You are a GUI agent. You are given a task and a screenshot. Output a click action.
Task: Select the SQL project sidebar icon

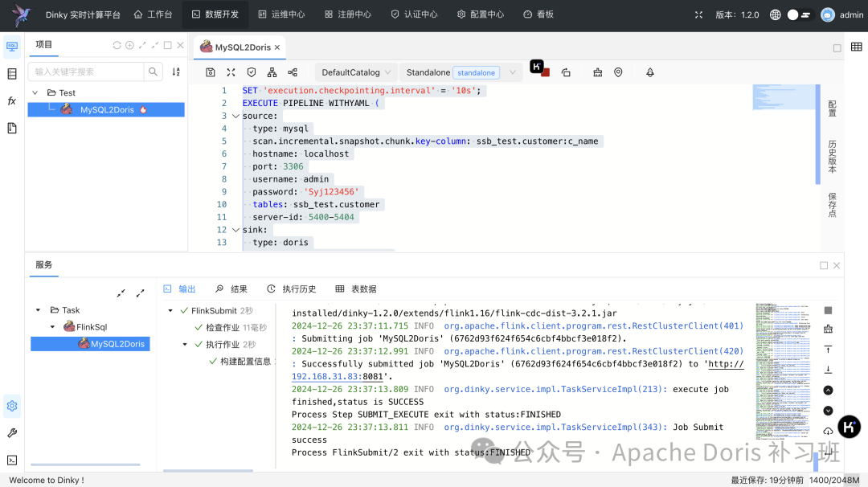(x=12, y=47)
